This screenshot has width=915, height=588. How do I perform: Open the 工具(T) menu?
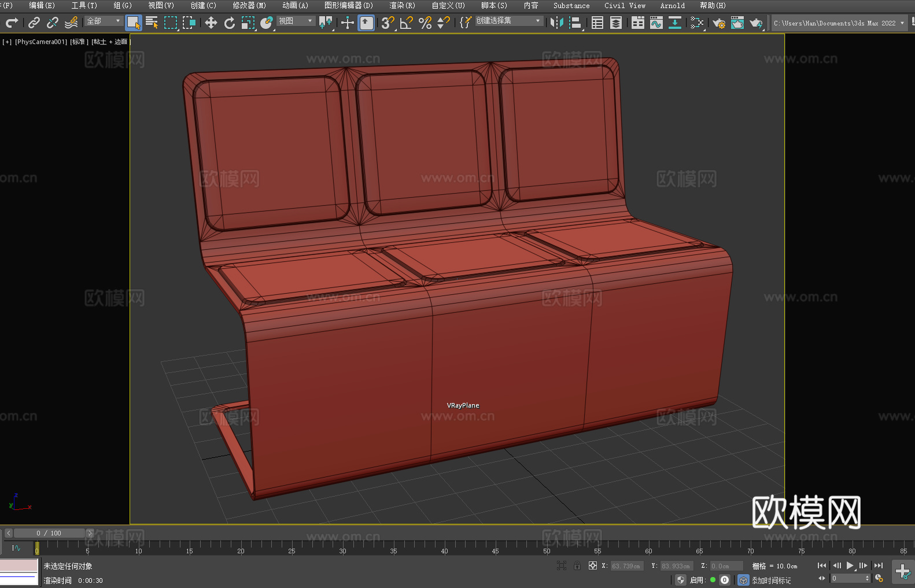84,6
